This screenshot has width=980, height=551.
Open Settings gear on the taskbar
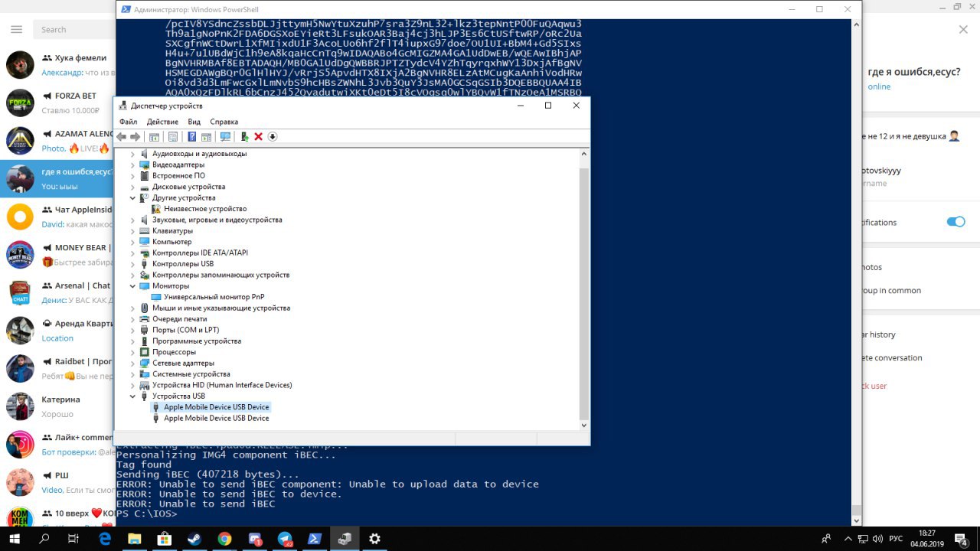(374, 539)
